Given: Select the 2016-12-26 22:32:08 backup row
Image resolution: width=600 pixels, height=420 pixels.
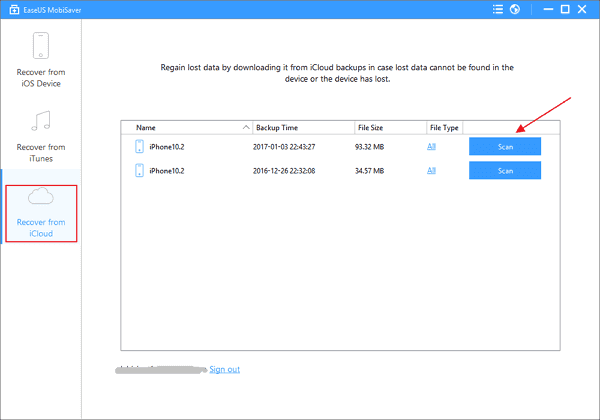Looking at the screenshot, I should [x=290, y=170].
